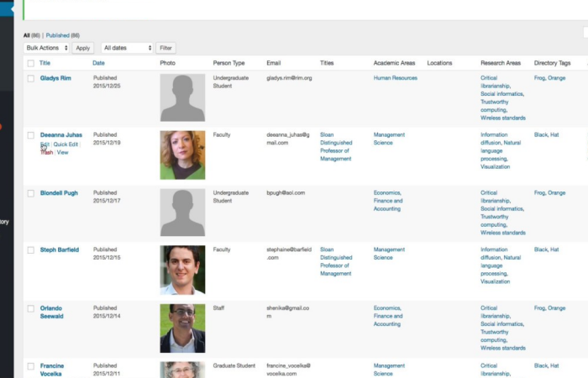
Task: Click Steph Barfield profile photo
Action: pyautogui.click(x=182, y=270)
